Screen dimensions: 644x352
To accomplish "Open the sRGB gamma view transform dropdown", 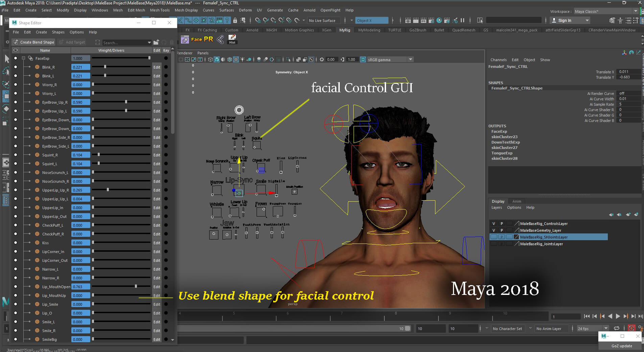I will click(410, 60).
